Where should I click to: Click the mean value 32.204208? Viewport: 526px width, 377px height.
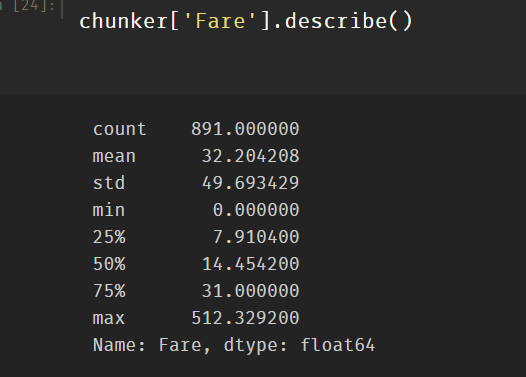tap(251, 156)
